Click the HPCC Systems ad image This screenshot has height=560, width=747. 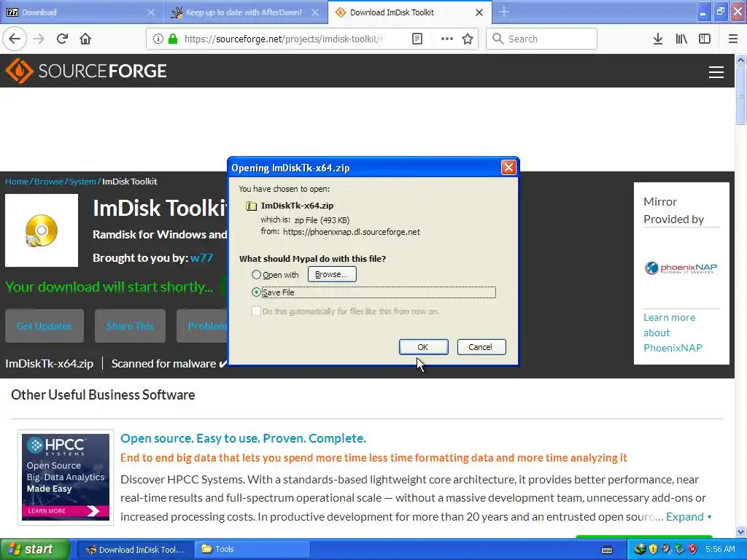pyautogui.click(x=66, y=477)
